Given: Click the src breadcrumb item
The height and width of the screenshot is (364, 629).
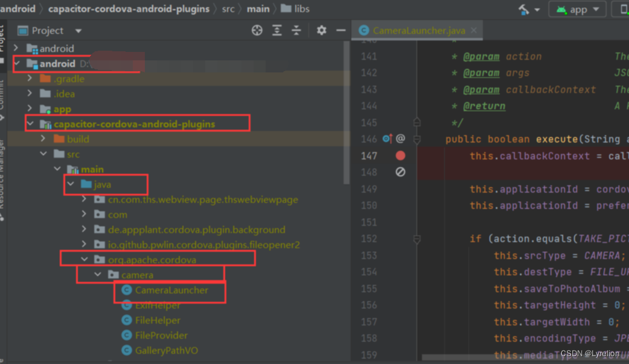Looking at the screenshot, I should click(x=228, y=9).
